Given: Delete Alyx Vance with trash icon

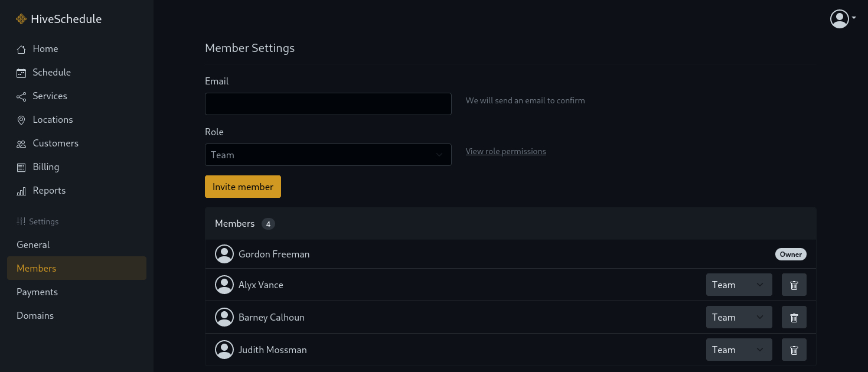Looking at the screenshot, I should coord(794,285).
